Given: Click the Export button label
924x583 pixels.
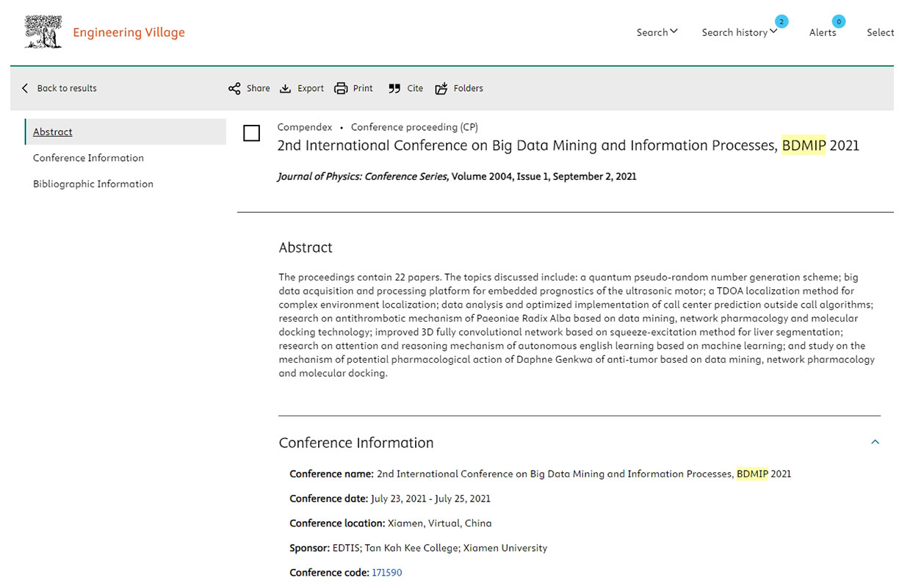Looking at the screenshot, I should point(311,88).
